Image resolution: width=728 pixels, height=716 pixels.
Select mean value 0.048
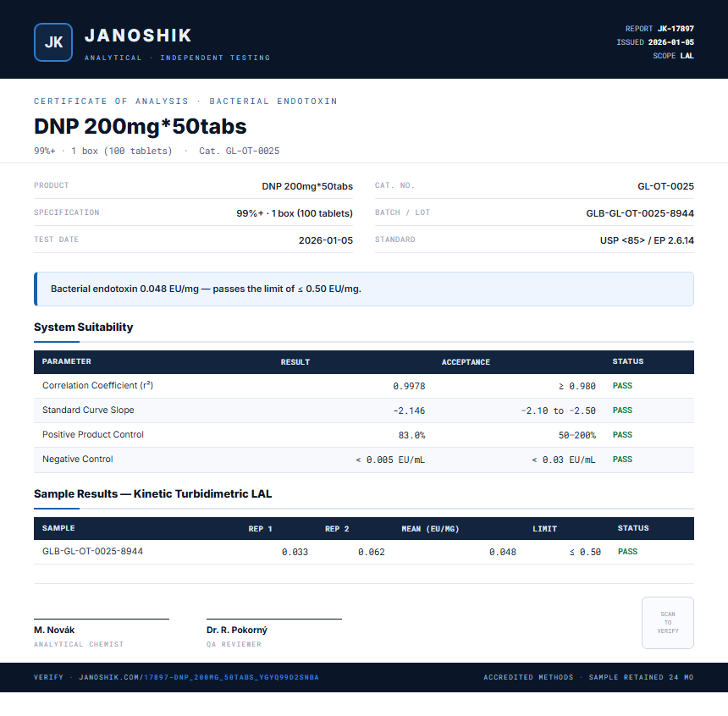(503, 552)
